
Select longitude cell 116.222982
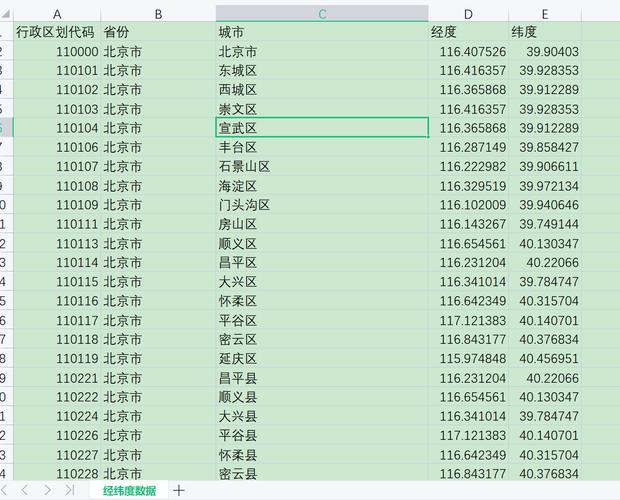pyautogui.click(x=468, y=166)
